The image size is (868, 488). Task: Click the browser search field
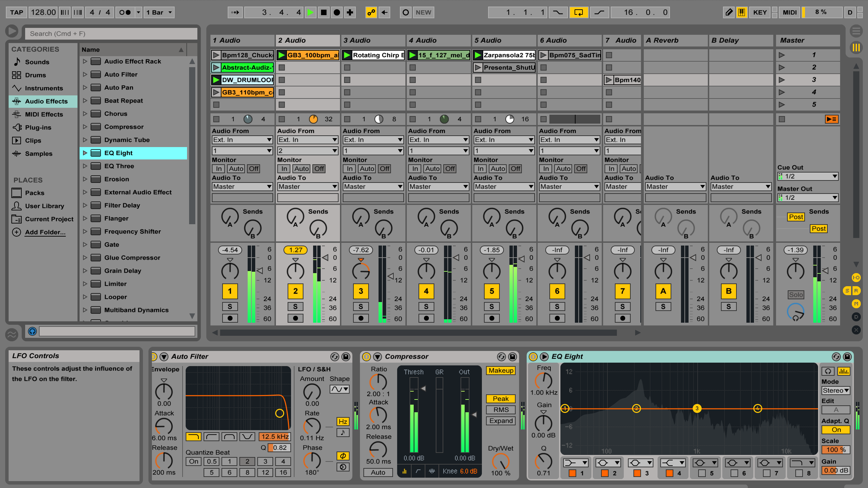pos(111,33)
